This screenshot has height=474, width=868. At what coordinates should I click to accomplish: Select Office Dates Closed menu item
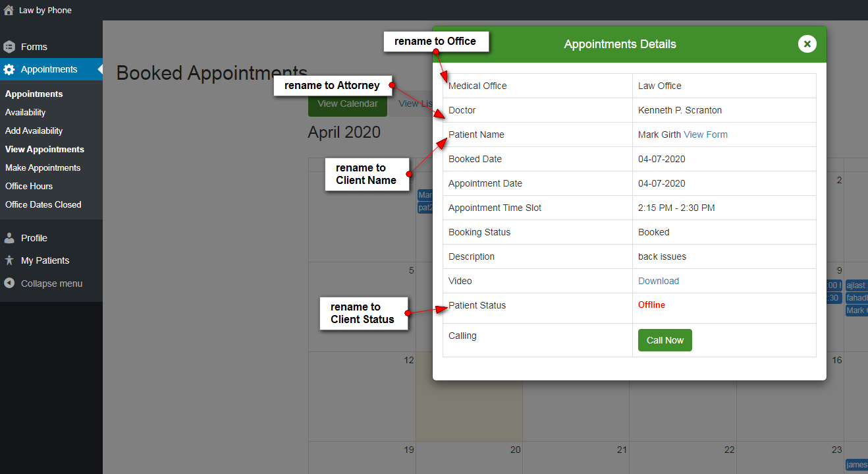pos(43,204)
